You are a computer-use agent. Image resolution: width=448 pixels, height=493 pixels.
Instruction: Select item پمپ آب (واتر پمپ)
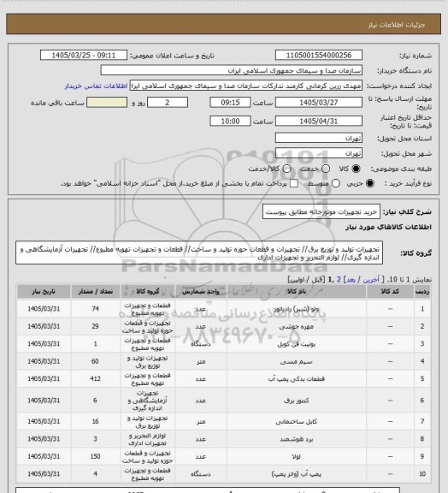click(x=297, y=474)
